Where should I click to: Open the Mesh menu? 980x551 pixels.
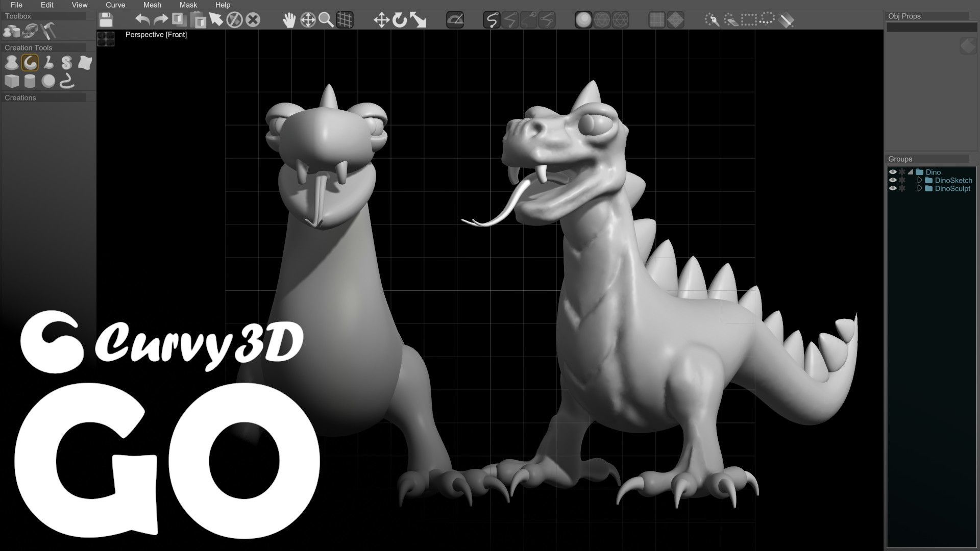point(152,5)
